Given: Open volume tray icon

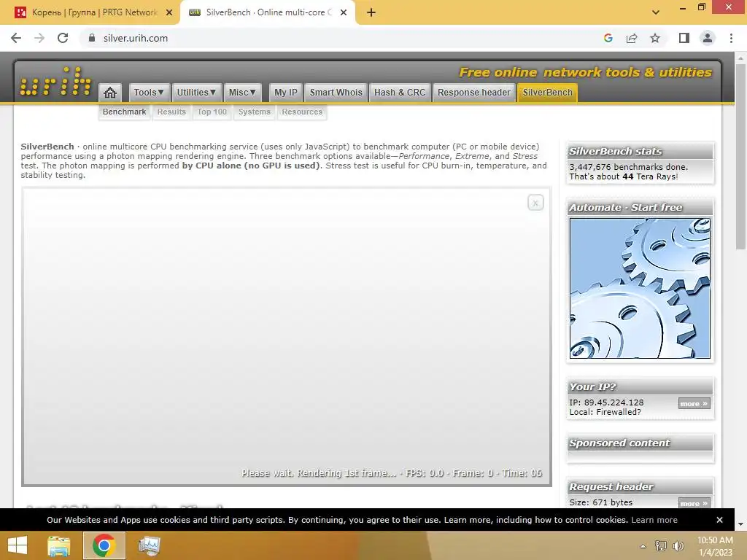Looking at the screenshot, I should pos(678,546).
